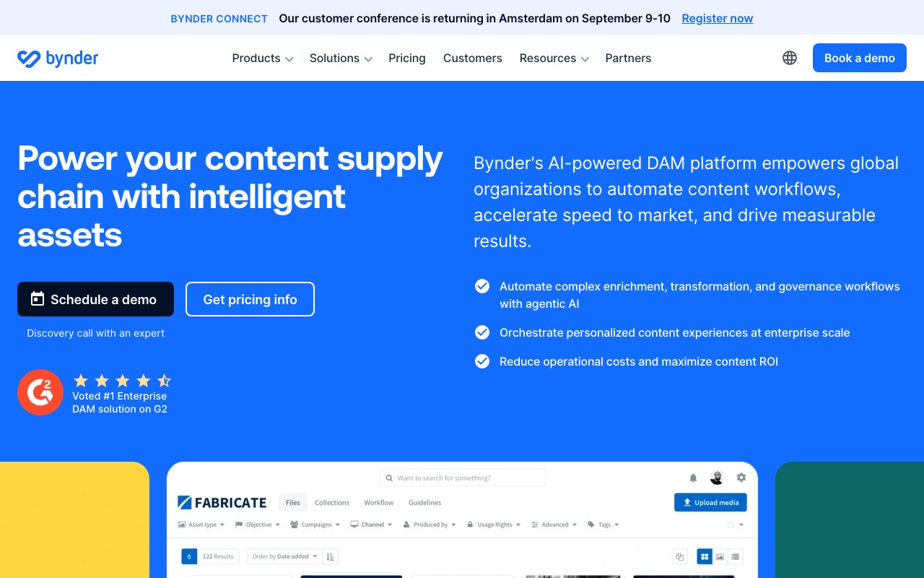Click the '122 Results' counter
924x578 pixels.
tap(218, 556)
